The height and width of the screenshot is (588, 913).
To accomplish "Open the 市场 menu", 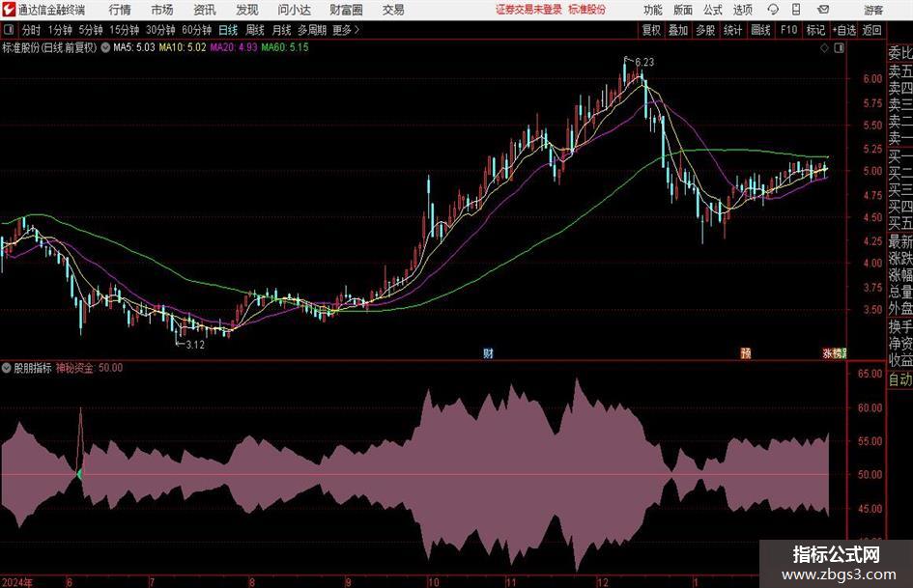I will pos(162,10).
